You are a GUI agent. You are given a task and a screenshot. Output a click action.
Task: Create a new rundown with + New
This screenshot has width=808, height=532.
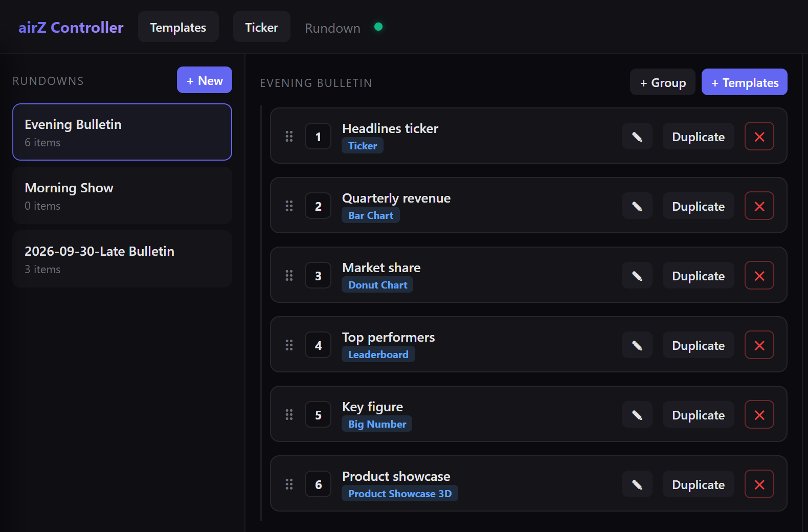point(204,80)
